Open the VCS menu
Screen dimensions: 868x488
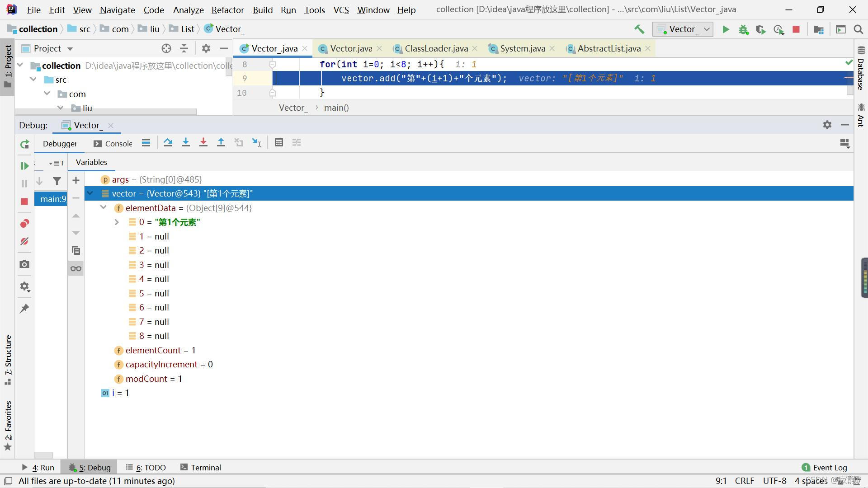[341, 10]
